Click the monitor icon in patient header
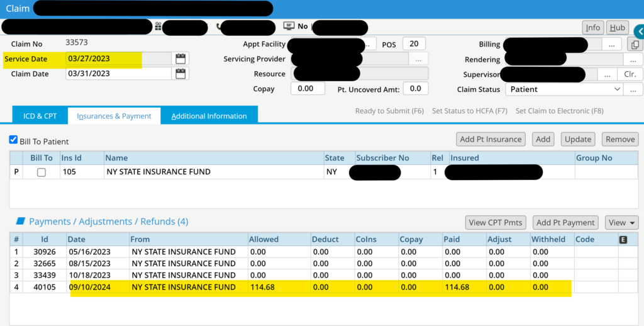Viewport: 644px width, 326px height. pos(289,26)
